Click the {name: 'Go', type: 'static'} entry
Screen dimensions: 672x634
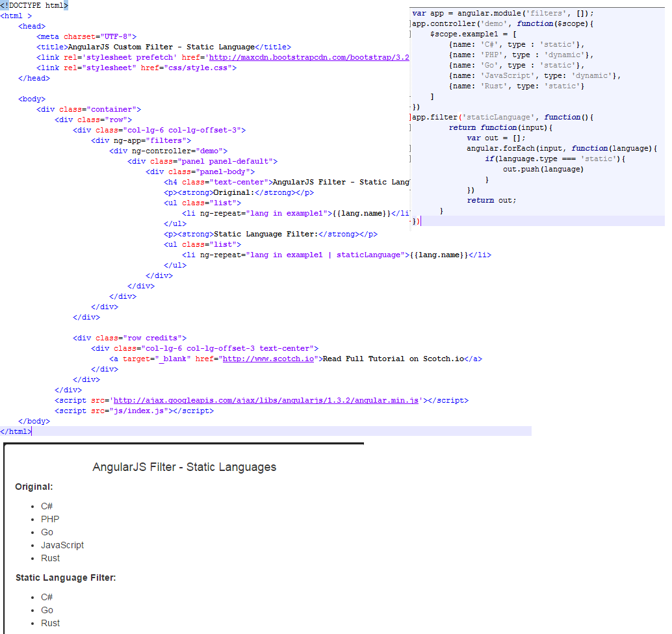coord(517,66)
